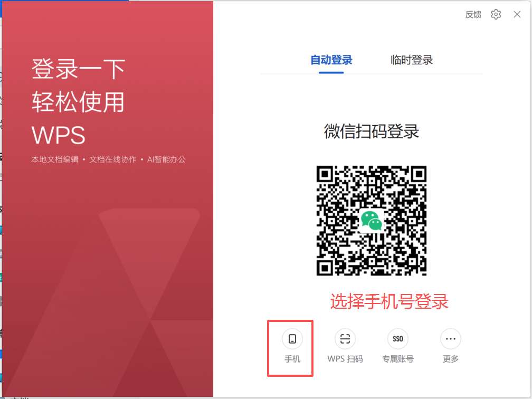Click the 登录一下 headline on red panel
Screen dimensions: 532x399
click(x=79, y=69)
